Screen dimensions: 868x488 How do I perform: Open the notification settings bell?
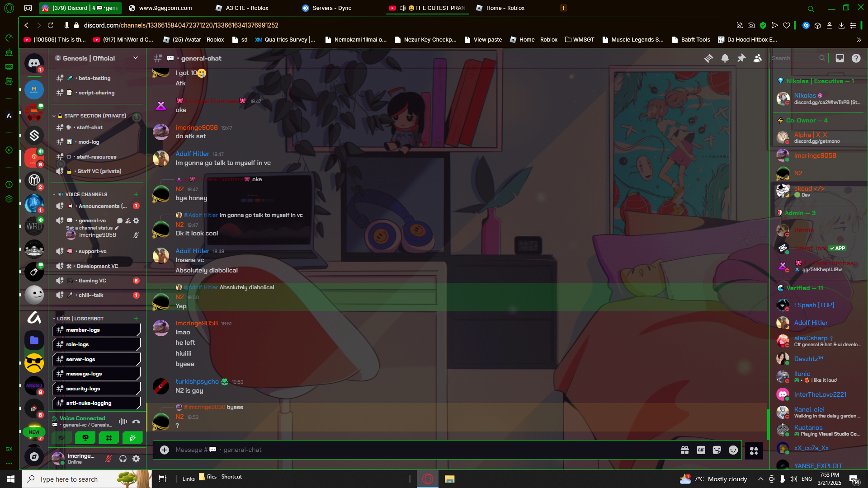tap(725, 58)
